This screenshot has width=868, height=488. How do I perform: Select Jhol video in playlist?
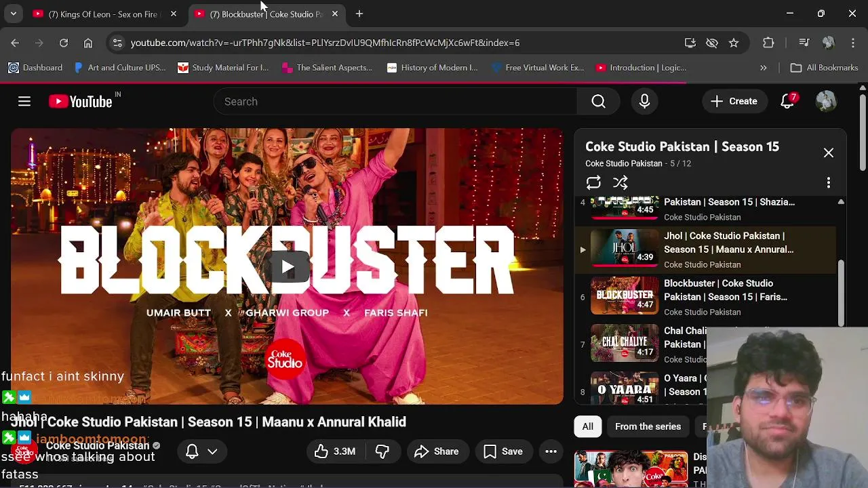pos(706,250)
